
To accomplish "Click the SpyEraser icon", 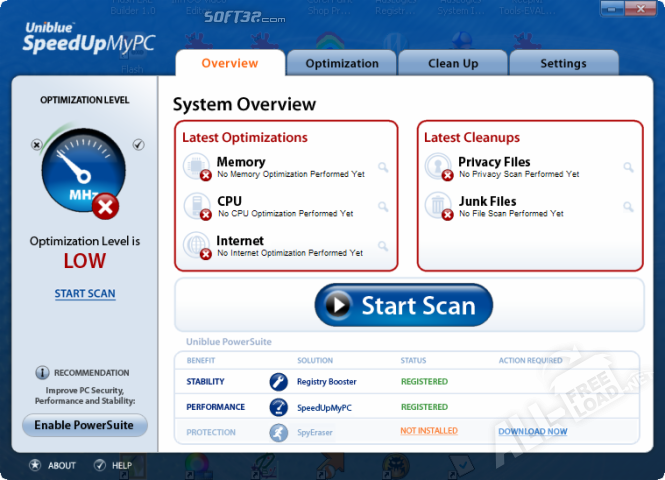I will [x=278, y=432].
